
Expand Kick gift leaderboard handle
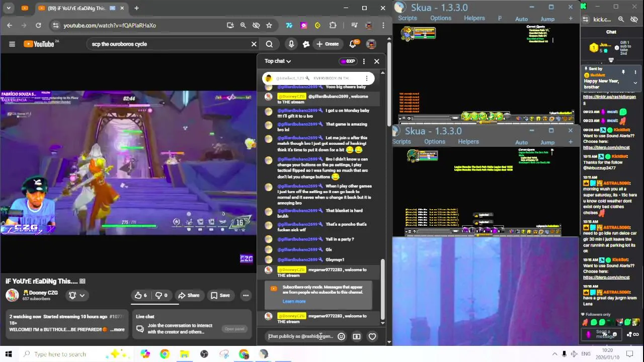point(611,60)
